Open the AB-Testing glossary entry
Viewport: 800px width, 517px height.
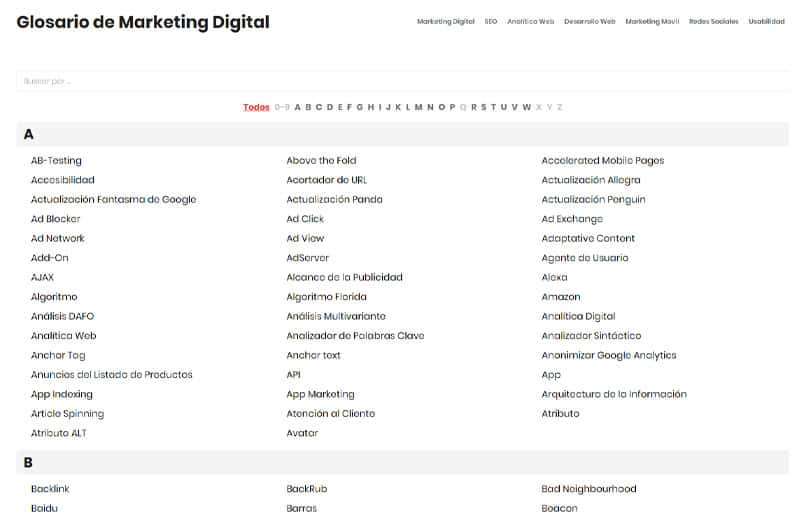57,160
